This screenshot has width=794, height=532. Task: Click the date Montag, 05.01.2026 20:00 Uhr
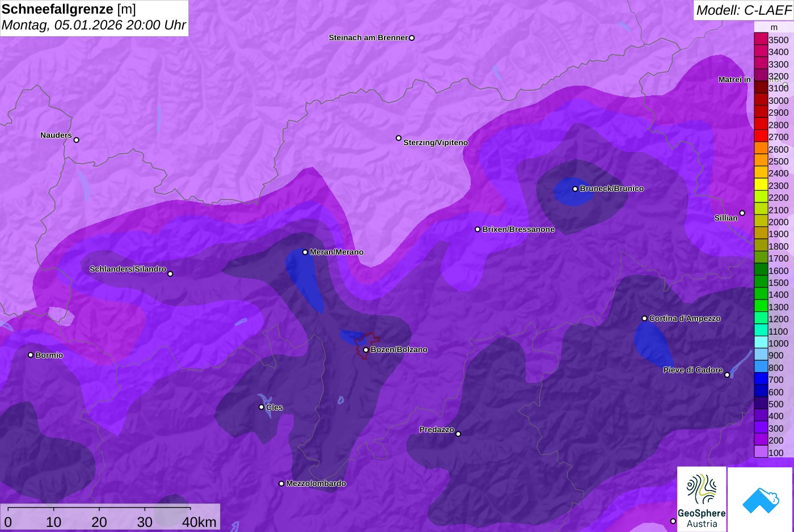pos(94,25)
